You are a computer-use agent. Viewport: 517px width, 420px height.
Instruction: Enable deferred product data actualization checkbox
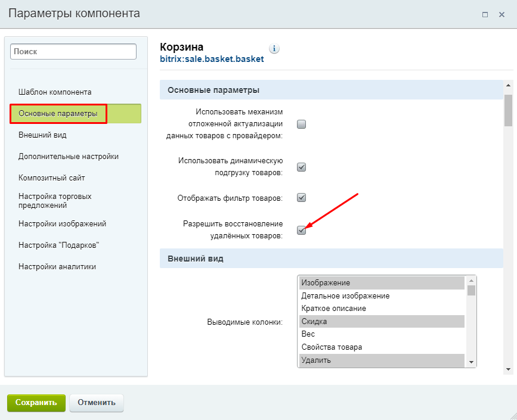click(301, 124)
